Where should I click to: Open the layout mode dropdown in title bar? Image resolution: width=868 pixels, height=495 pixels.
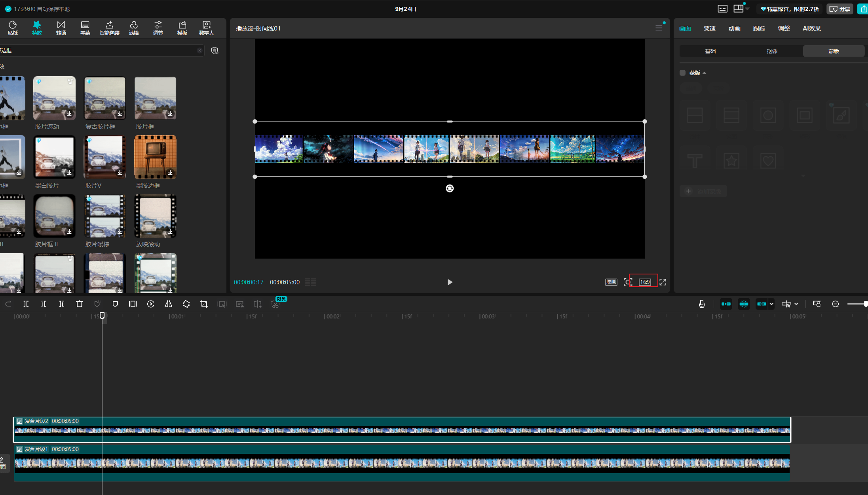click(x=741, y=9)
